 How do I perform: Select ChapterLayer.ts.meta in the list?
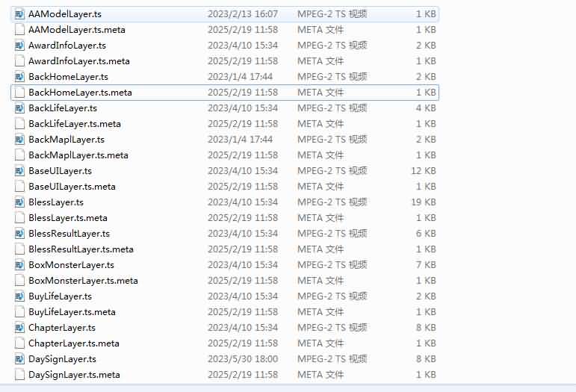coord(74,343)
